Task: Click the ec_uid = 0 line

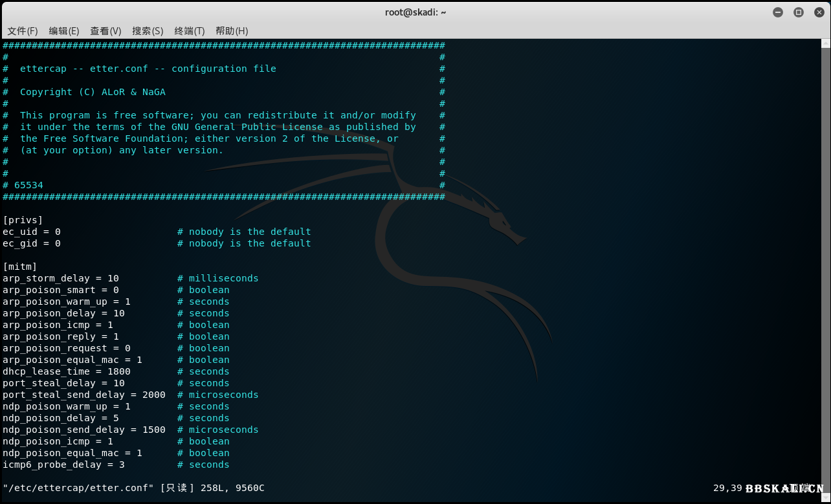Action: tap(32, 232)
